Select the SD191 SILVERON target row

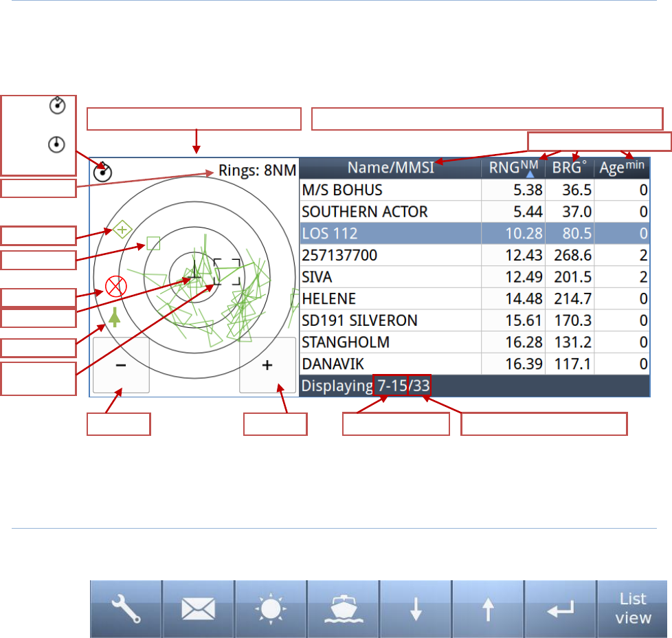474,320
